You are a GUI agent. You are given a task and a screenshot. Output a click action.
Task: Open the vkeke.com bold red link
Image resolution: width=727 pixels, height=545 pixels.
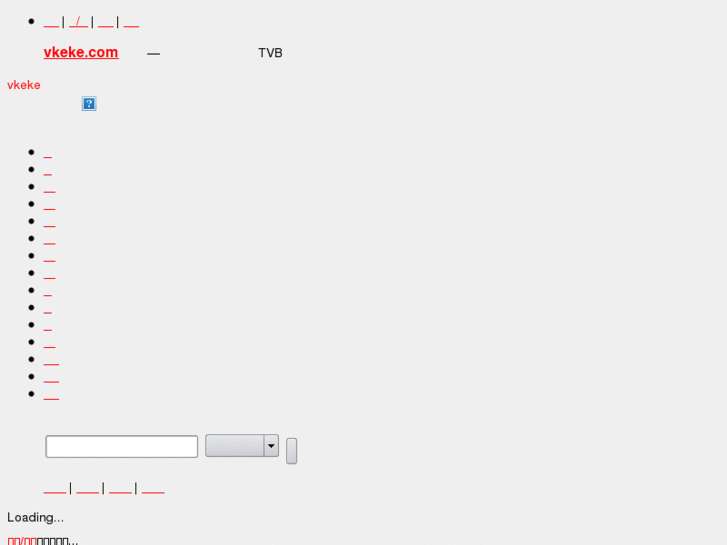point(81,52)
